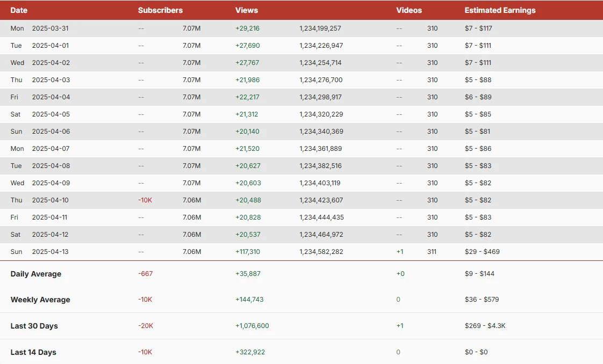The width and height of the screenshot is (603, 364).
Task: Click the Last 30 Days row label
Action: (x=34, y=326)
